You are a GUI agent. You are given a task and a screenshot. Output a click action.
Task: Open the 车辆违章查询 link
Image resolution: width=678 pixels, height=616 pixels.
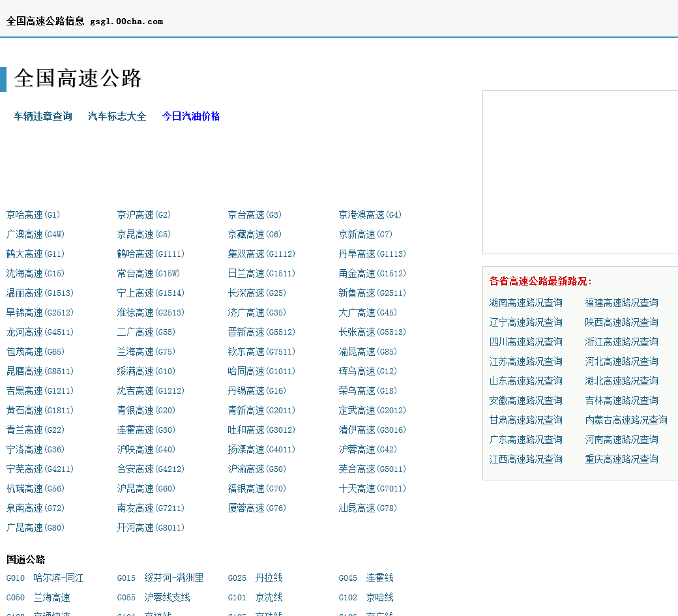43,116
